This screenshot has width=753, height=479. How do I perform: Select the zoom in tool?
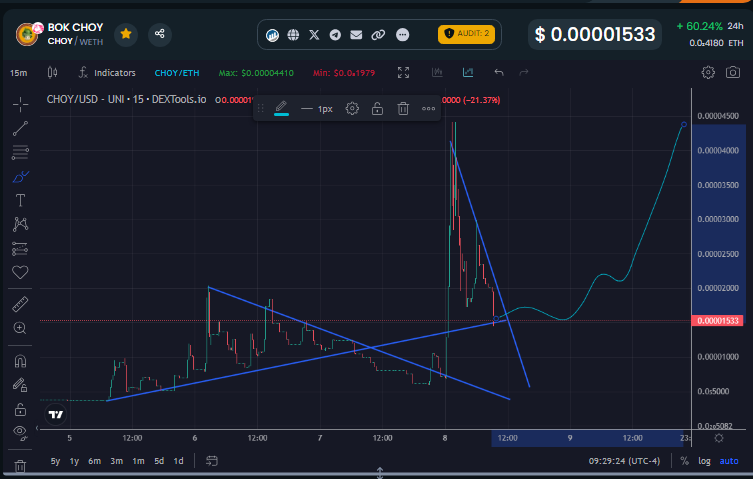coord(20,328)
